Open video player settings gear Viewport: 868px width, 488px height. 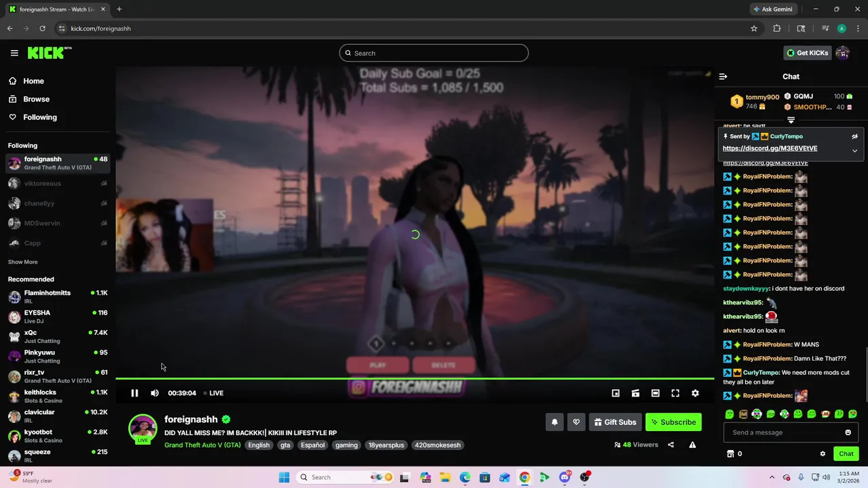695,393
